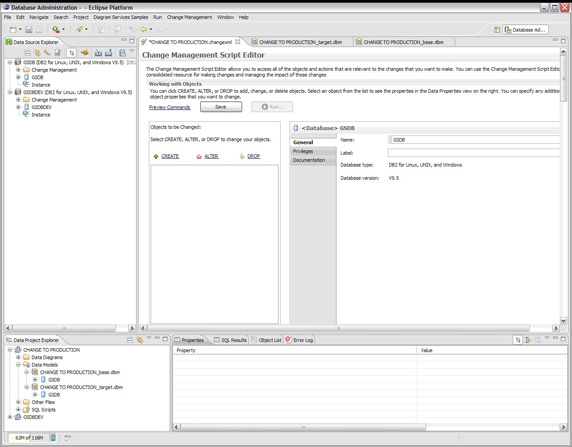The height and width of the screenshot is (447, 572).
Task: Click the Name field containing GSDB
Action: pos(474,140)
